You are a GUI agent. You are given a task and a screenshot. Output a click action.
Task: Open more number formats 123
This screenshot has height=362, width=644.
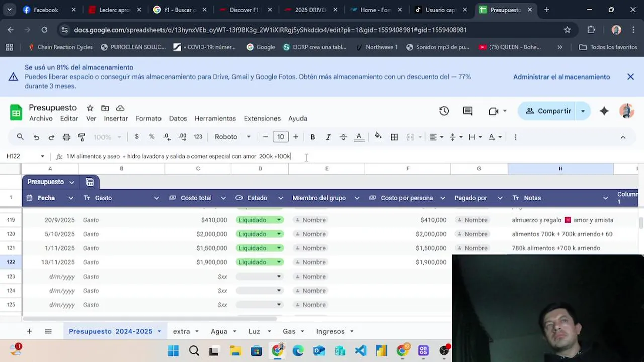tap(198, 137)
